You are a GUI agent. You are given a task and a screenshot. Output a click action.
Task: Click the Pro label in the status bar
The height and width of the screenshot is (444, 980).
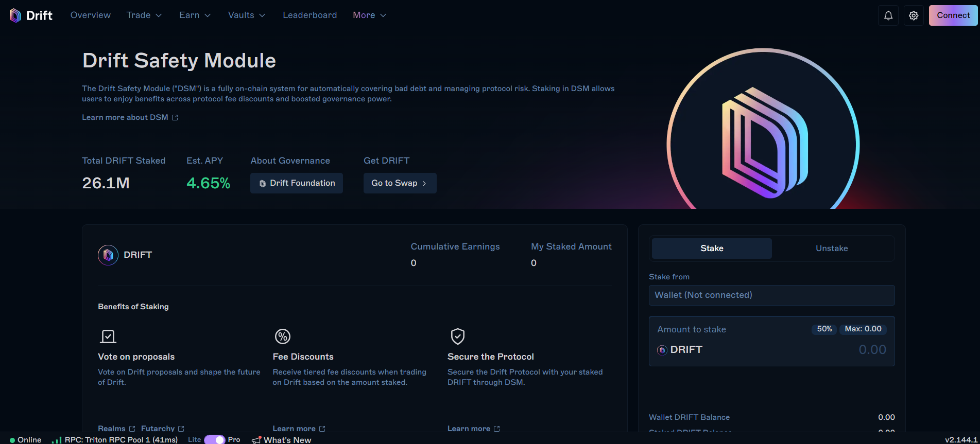tap(234, 439)
